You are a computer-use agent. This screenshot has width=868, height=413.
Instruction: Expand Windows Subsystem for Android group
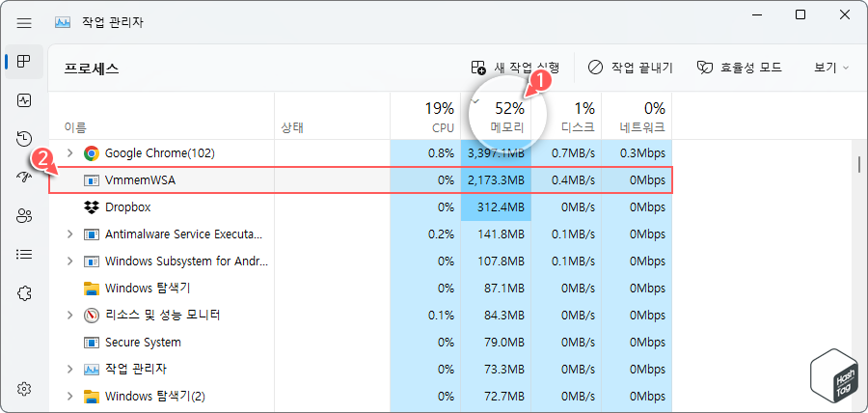[x=69, y=262]
